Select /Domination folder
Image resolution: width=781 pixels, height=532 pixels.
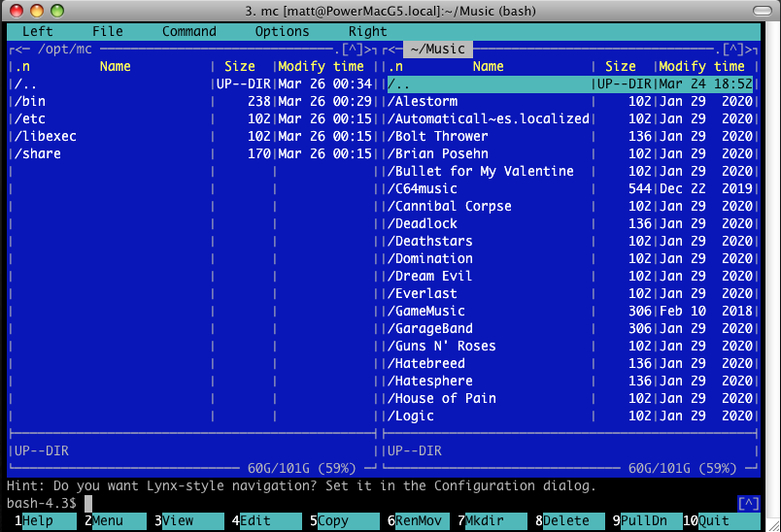coord(570,258)
